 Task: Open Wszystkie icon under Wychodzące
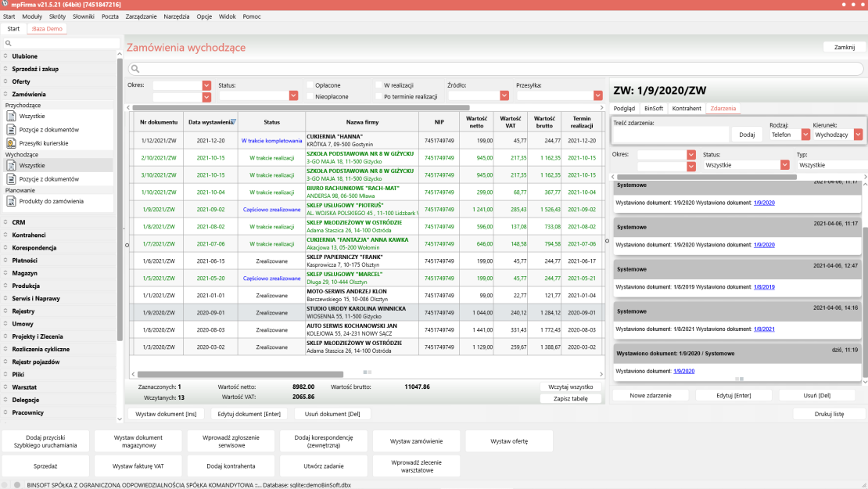[x=11, y=166]
